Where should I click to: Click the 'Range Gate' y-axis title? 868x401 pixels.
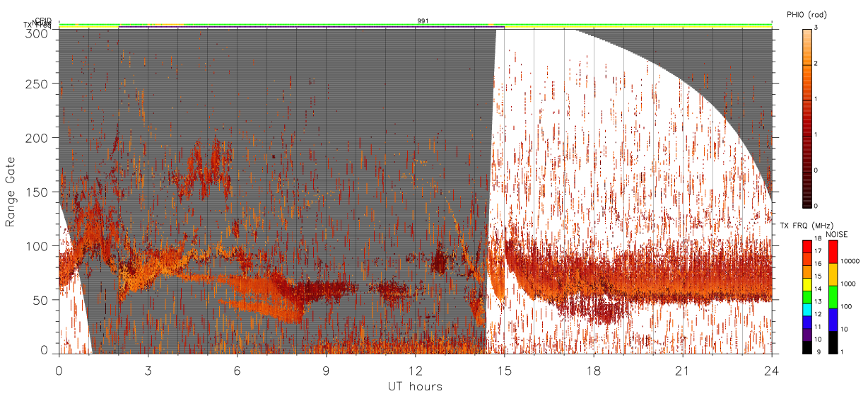click(11, 192)
